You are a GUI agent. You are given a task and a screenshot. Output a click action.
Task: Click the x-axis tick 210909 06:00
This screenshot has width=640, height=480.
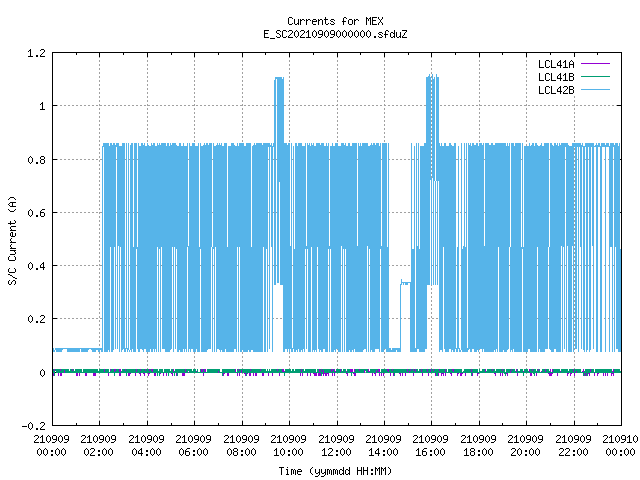pos(193,446)
